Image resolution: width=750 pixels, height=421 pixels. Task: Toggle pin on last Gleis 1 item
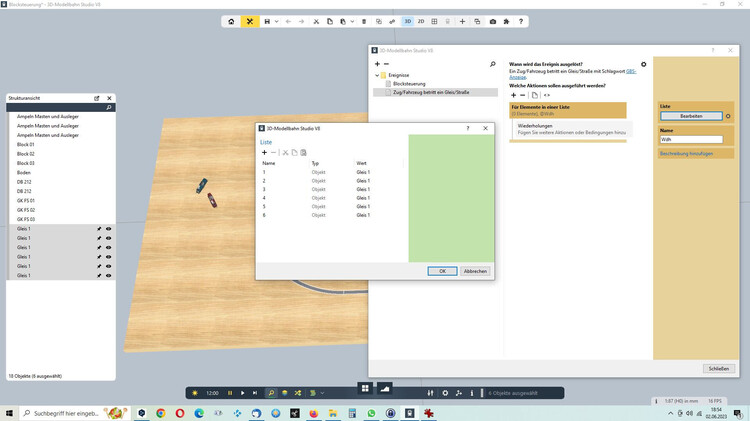point(98,275)
